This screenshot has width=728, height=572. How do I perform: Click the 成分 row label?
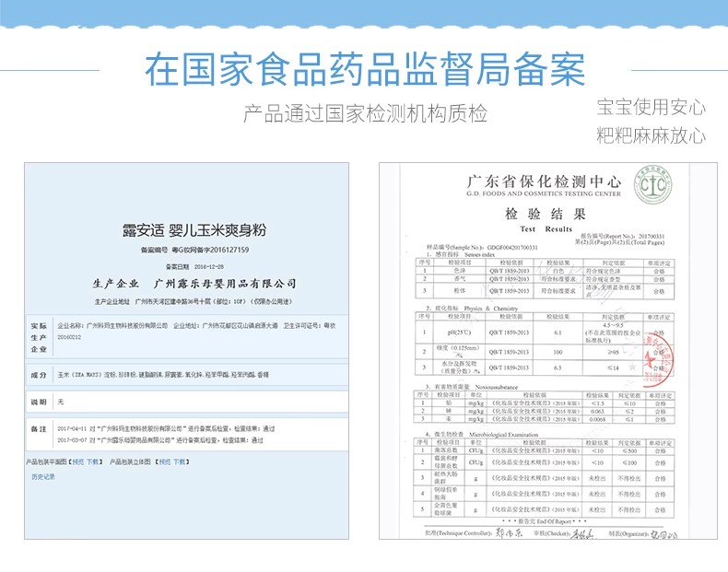tap(39, 375)
